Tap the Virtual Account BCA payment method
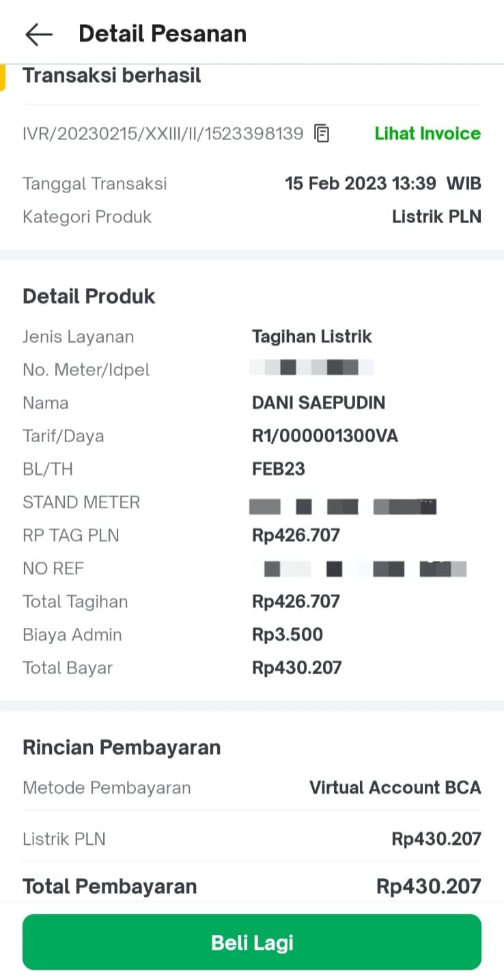 (395, 788)
